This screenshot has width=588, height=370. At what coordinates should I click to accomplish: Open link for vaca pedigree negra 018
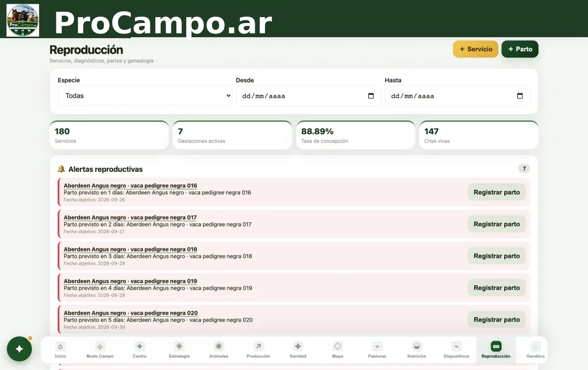point(130,249)
